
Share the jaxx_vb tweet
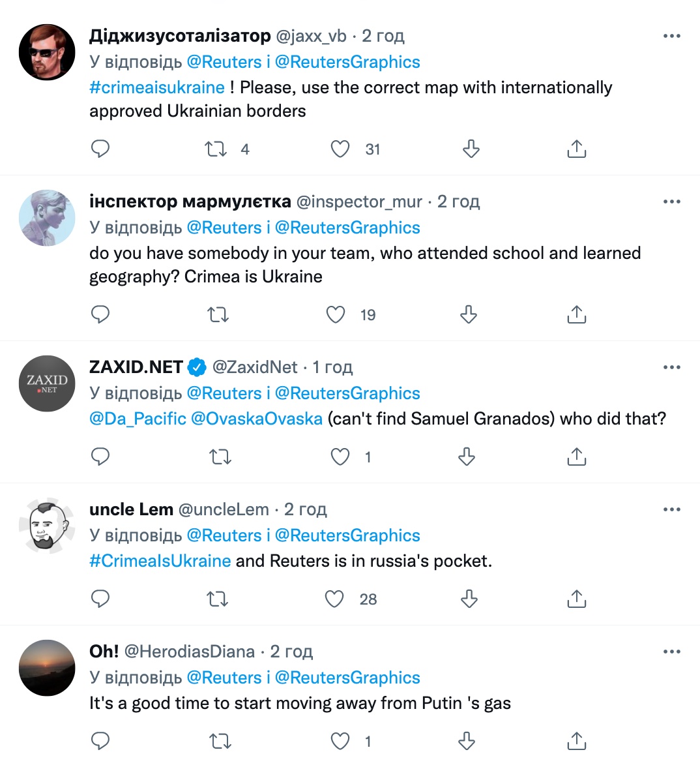(x=576, y=149)
